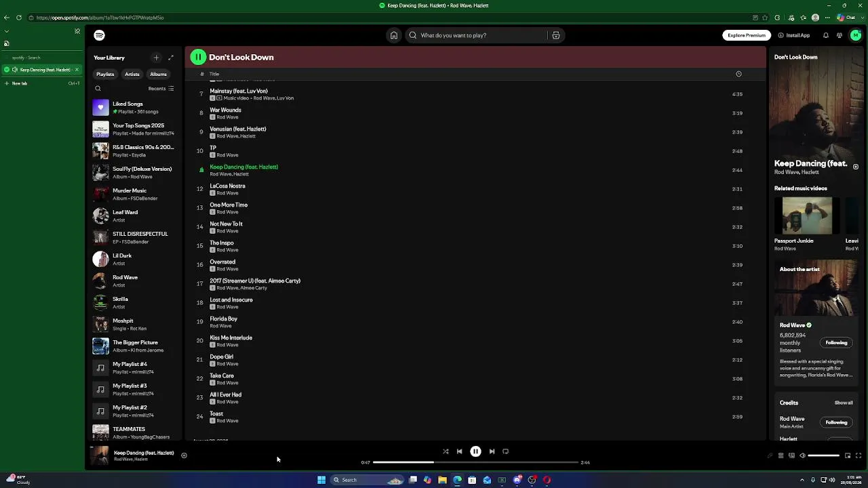Screen dimensions: 868x488
Task: Click Explore Premium button
Action: (x=747, y=35)
